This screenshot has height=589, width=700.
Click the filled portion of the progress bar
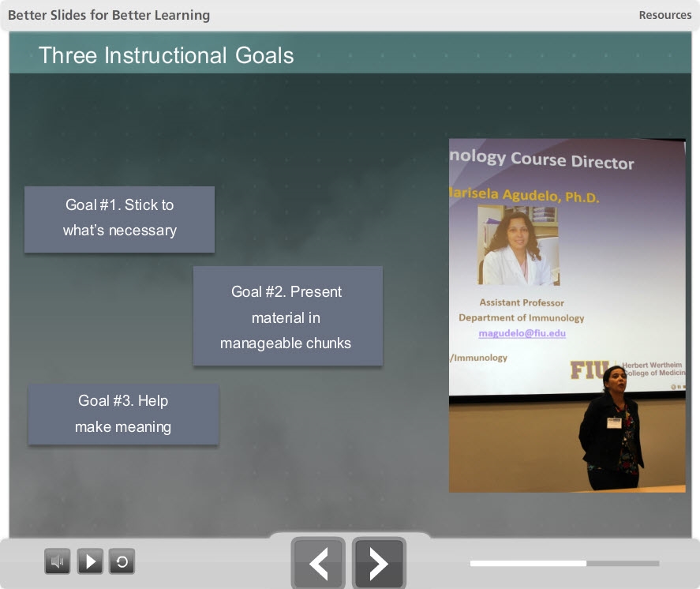click(x=527, y=563)
